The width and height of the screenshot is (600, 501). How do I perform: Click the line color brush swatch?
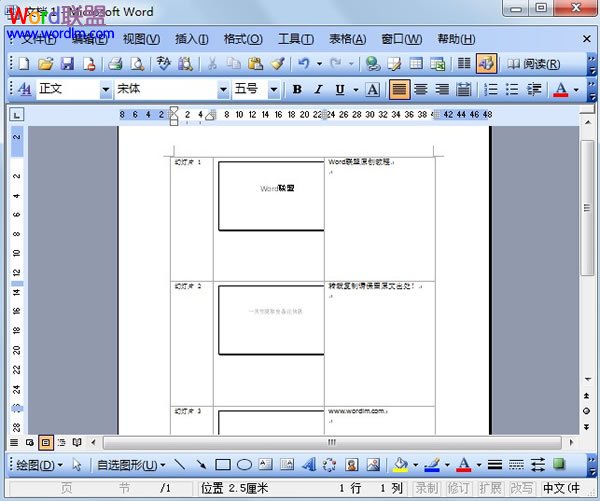click(x=432, y=465)
